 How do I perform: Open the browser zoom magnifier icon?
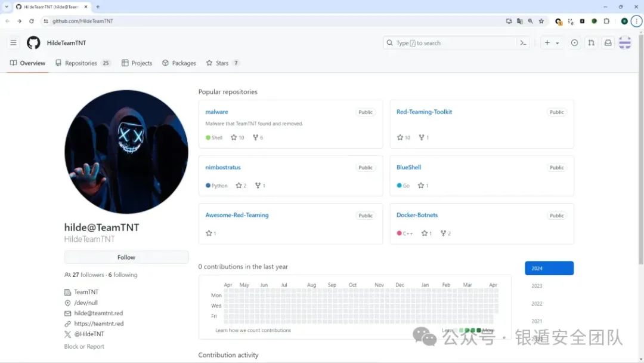531,21
